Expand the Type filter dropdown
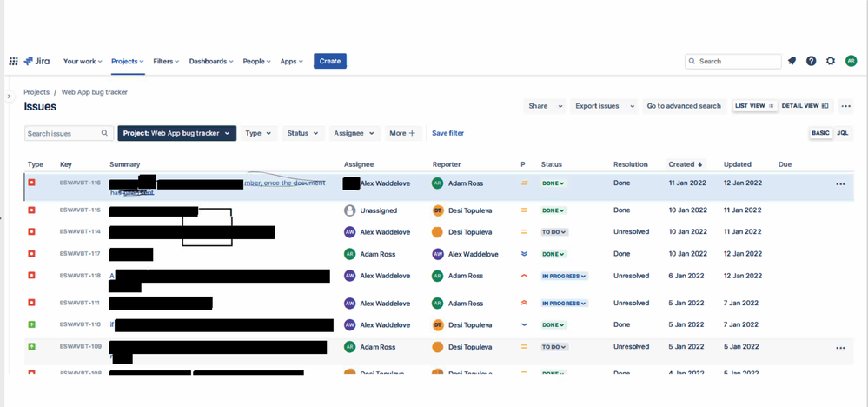Viewport: 868px width, 407px height. (x=259, y=133)
